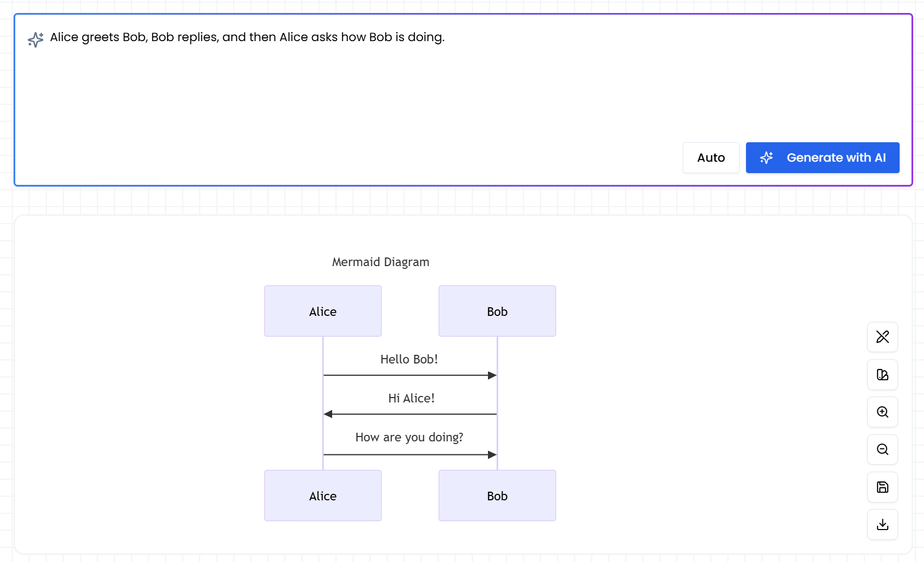
Task: Click the Hello Bob! message arrow
Action: point(410,374)
